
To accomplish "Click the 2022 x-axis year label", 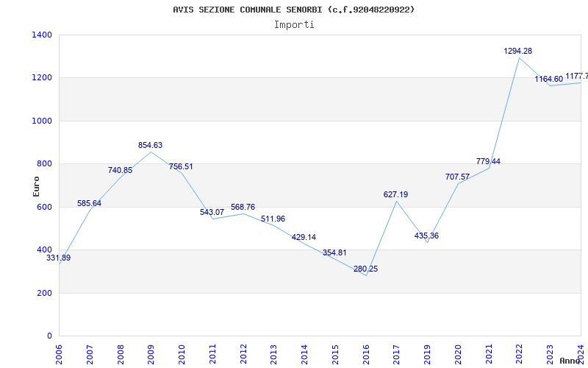I will pyautogui.click(x=519, y=355).
